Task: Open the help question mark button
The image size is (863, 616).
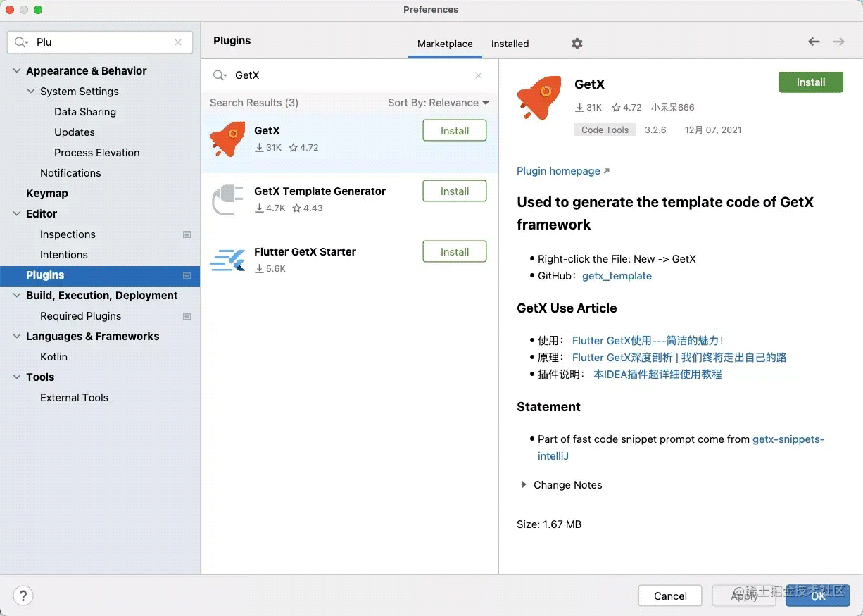Action: pos(23,596)
